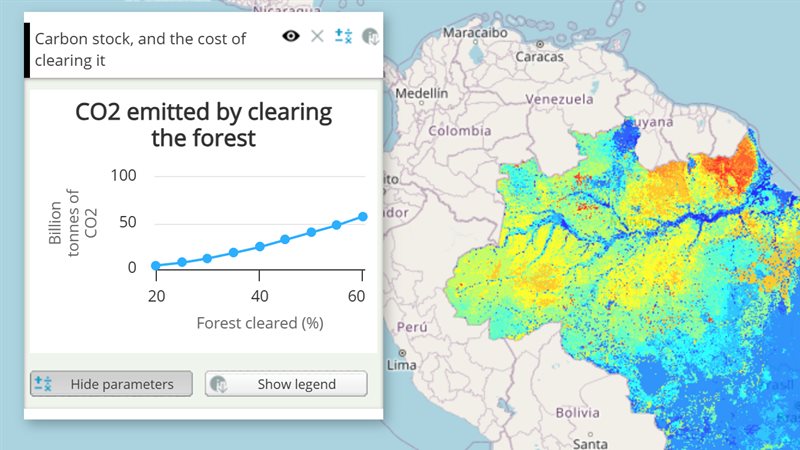The width and height of the screenshot is (800, 450).
Task: Click the Colombia country label
Action: point(460,131)
